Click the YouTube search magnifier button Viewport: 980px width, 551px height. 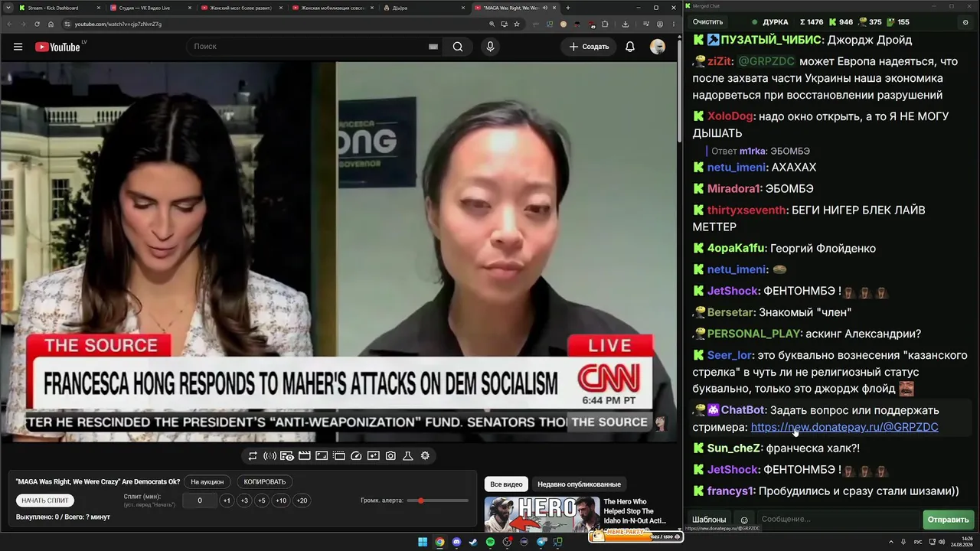pyautogui.click(x=458, y=47)
